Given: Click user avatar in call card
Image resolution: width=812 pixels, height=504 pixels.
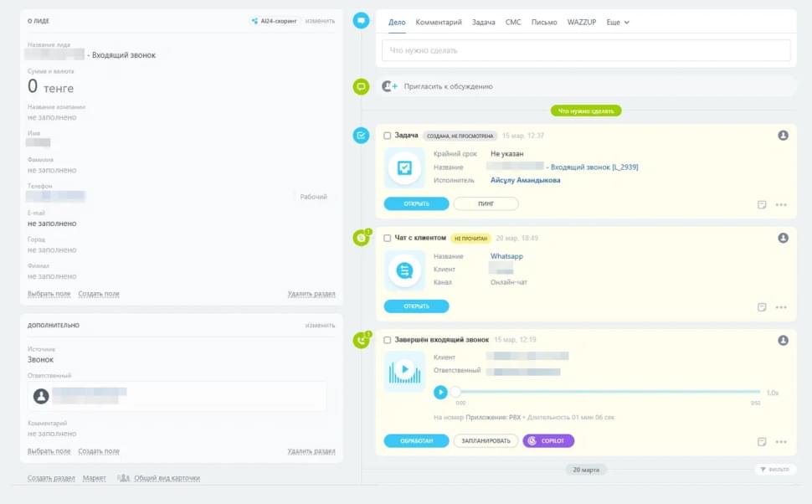Looking at the screenshot, I should point(783,340).
